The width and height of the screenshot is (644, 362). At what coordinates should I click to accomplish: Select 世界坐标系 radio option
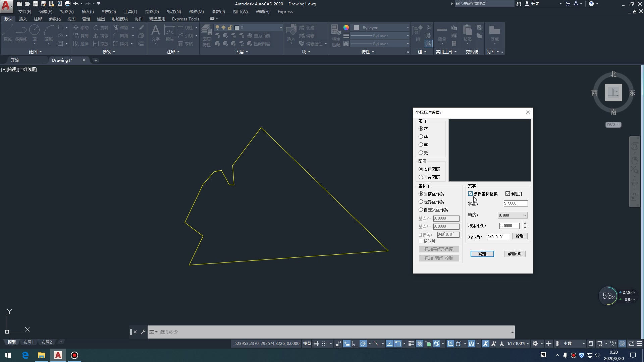click(x=421, y=202)
